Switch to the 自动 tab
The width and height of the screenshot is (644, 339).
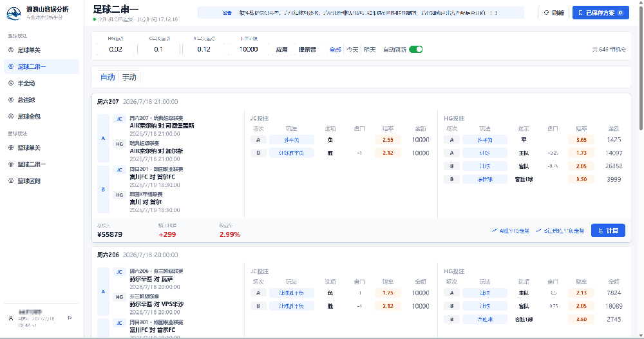click(x=108, y=77)
